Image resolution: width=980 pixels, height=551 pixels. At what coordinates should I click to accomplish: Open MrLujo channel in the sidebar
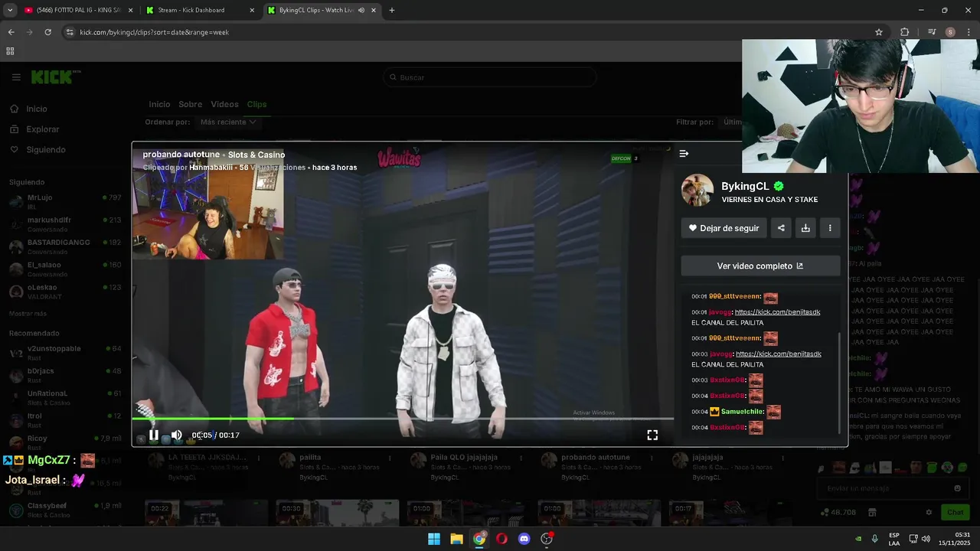coord(65,201)
